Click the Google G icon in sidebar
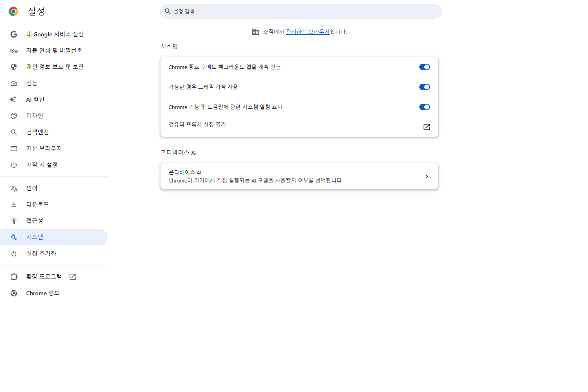 (x=14, y=34)
